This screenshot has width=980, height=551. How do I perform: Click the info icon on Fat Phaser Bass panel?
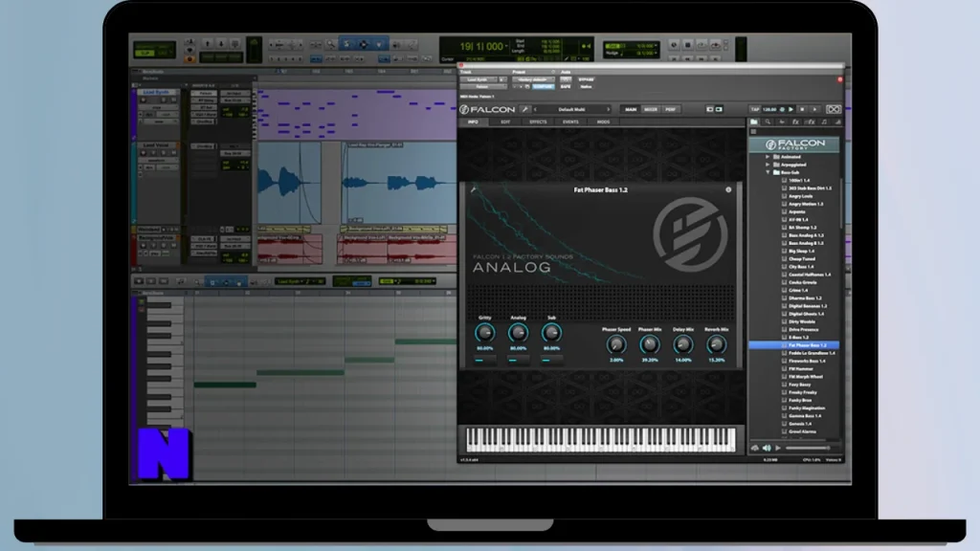pos(728,189)
